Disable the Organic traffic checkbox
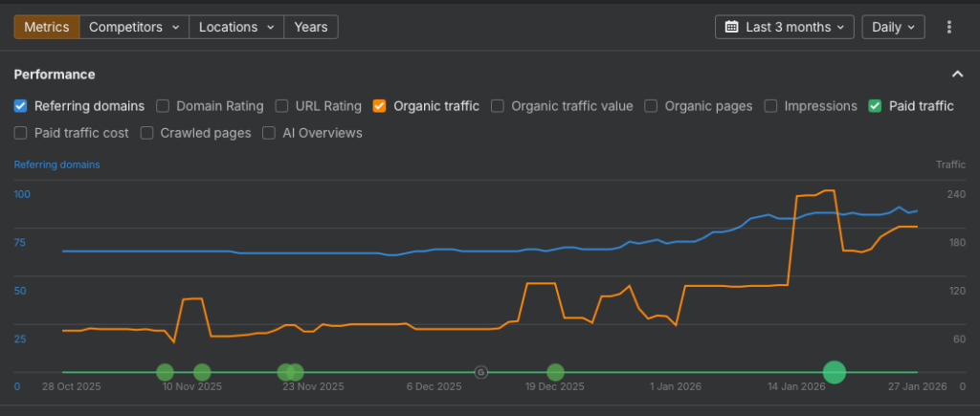 (380, 106)
